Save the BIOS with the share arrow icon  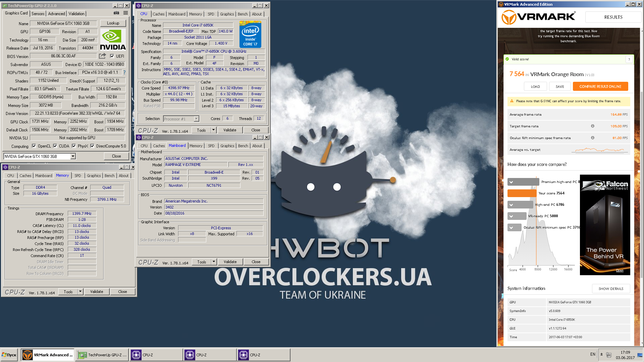pyautogui.click(x=102, y=56)
